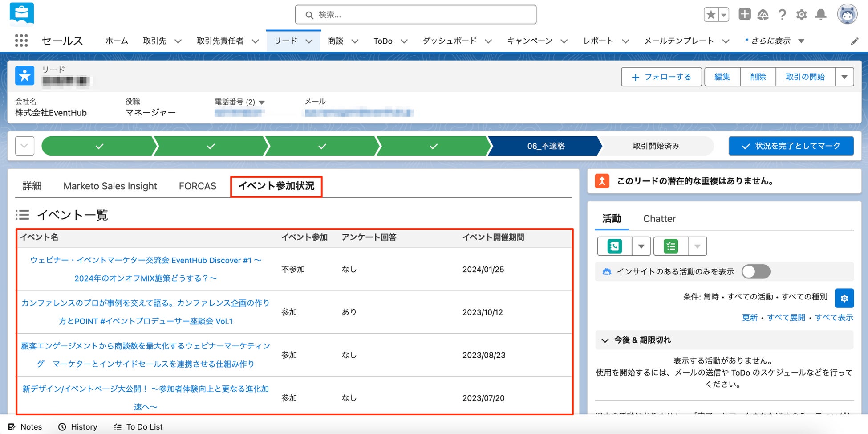868x434 pixels.
Task: Click the event list icon beside イベント一覧
Action: point(22,215)
